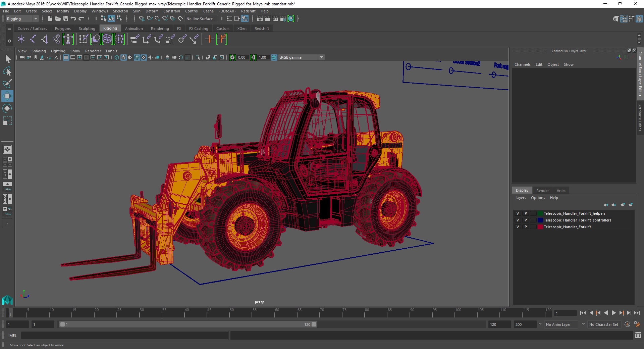Viewport: 644px width, 349px height.
Task: Create a new empty display layer icon
Action: pyautogui.click(x=623, y=204)
